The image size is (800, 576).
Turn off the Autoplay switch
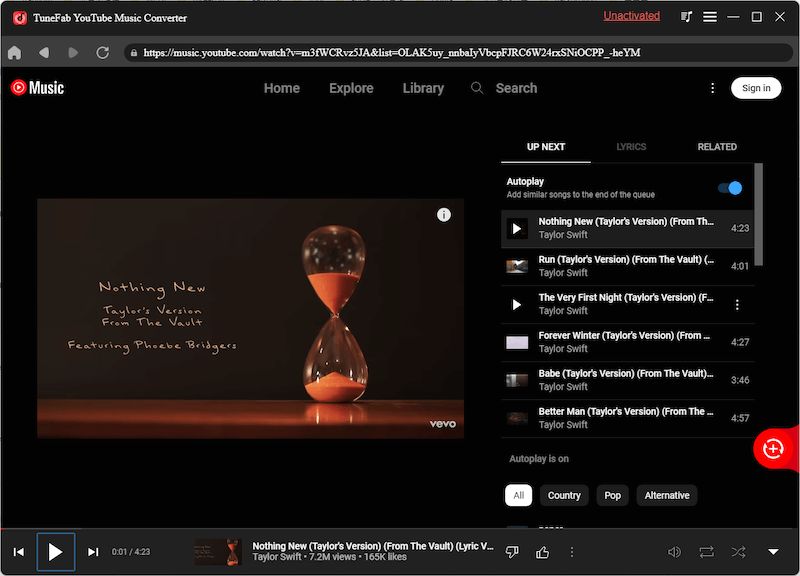[x=730, y=188]
